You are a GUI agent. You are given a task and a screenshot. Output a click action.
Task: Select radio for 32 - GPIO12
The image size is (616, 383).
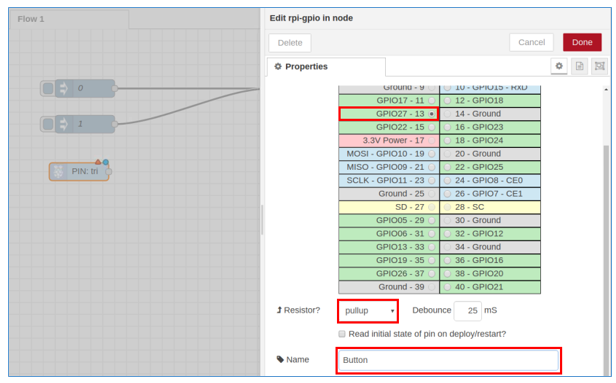[447, 234]
